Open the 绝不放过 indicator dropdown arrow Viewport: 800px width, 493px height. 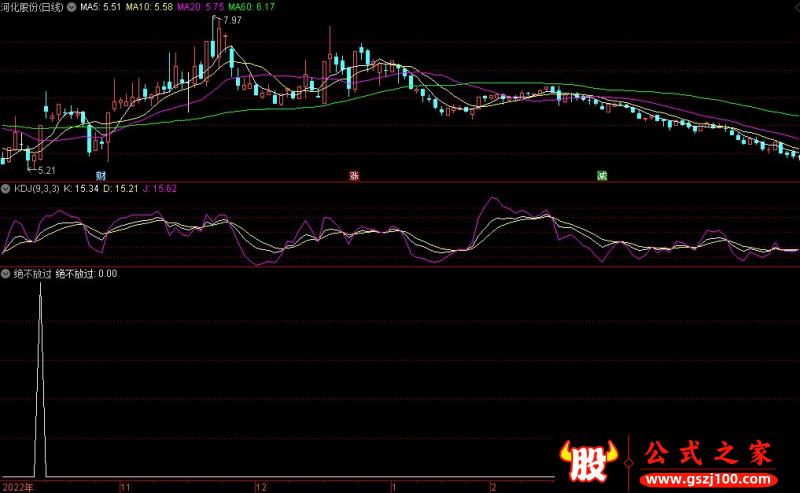click(5, 273)
